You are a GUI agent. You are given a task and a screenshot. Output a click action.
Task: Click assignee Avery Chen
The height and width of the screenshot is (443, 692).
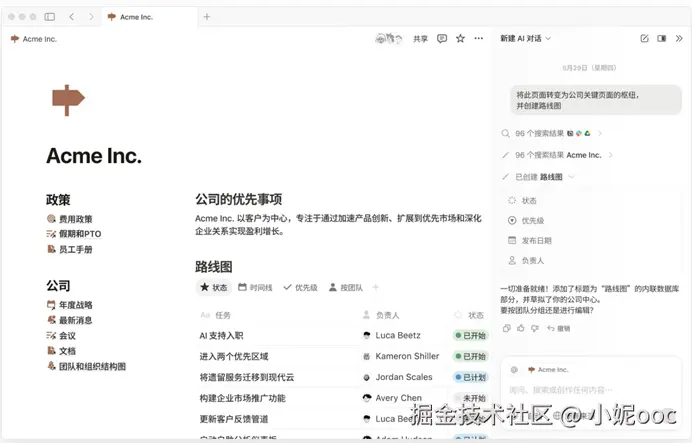click(x=392, y=398)
